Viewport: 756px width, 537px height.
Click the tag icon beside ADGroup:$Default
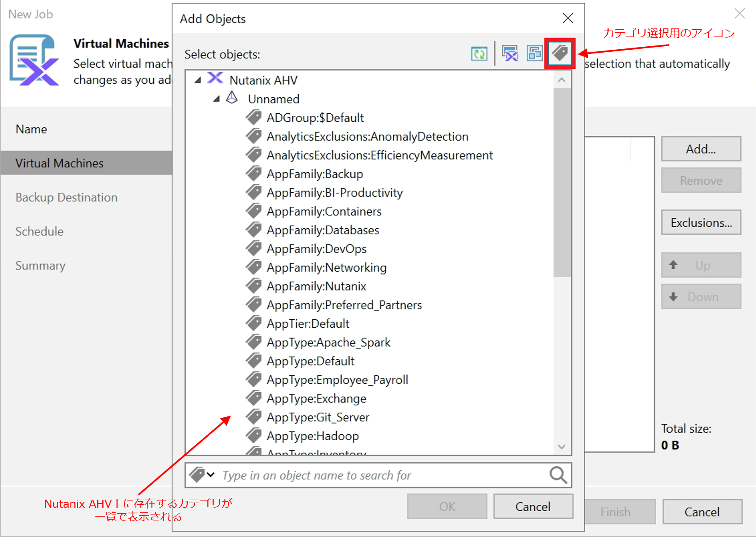pos(254,117)
